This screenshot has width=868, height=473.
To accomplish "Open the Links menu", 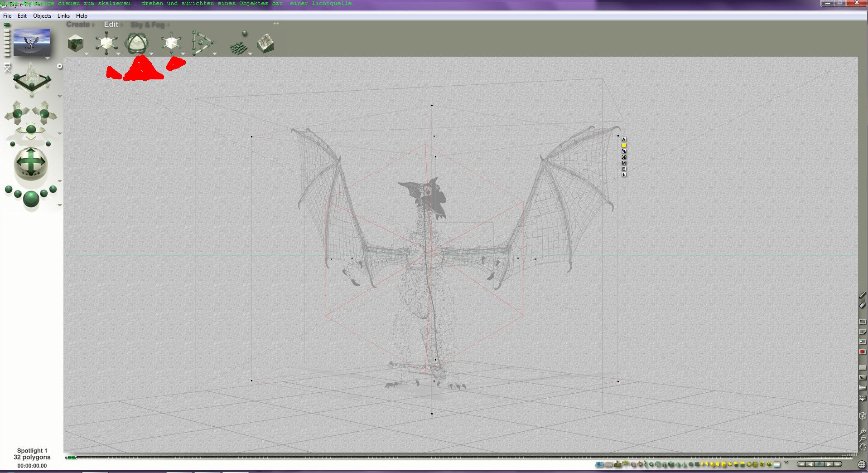I will (63, 16).
